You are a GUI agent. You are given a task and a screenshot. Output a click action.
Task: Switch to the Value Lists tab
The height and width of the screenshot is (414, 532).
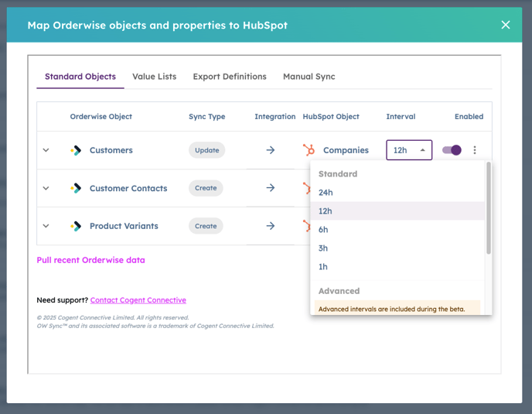pyautogui.click(x=154, y=77)
